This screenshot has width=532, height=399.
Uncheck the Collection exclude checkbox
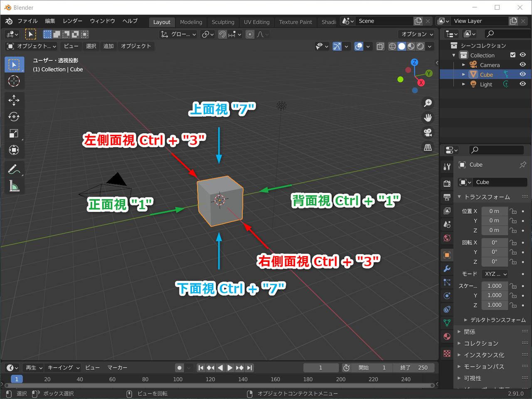pos(513,55)
